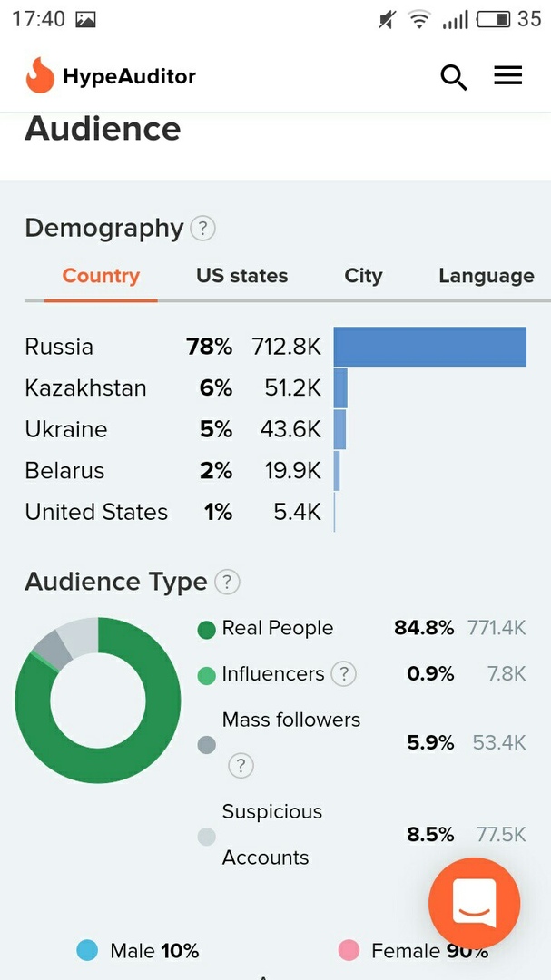Click the Male blue legend dot
The width and height of the screenshot is (551, 980).
pyautogui.click(x=87, y=951)
